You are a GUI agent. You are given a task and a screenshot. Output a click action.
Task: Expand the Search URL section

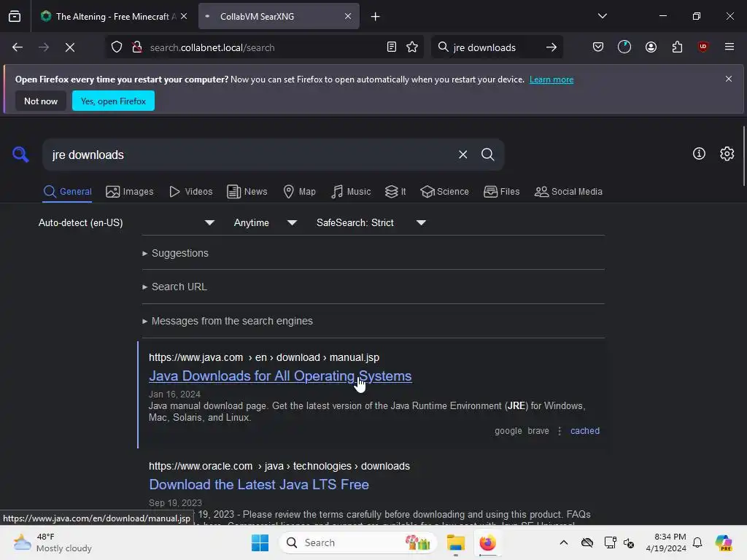coord(174,287)
